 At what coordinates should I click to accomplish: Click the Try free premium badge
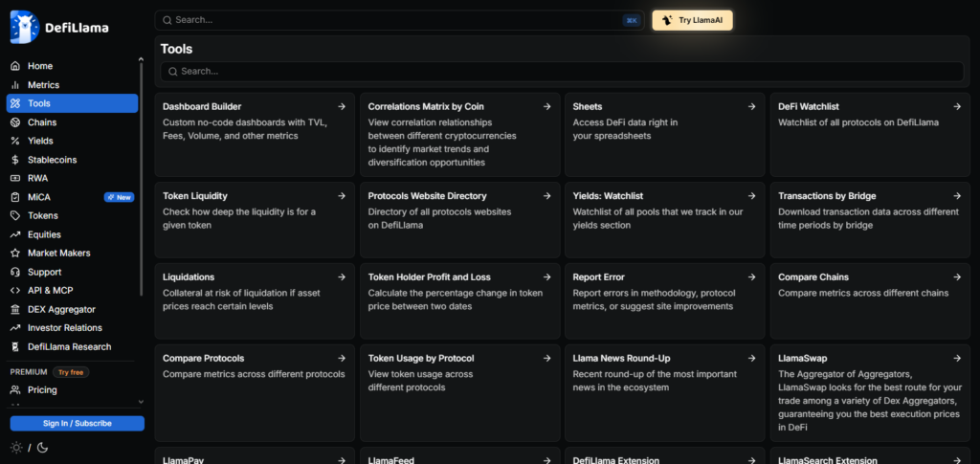pos(71,372)
